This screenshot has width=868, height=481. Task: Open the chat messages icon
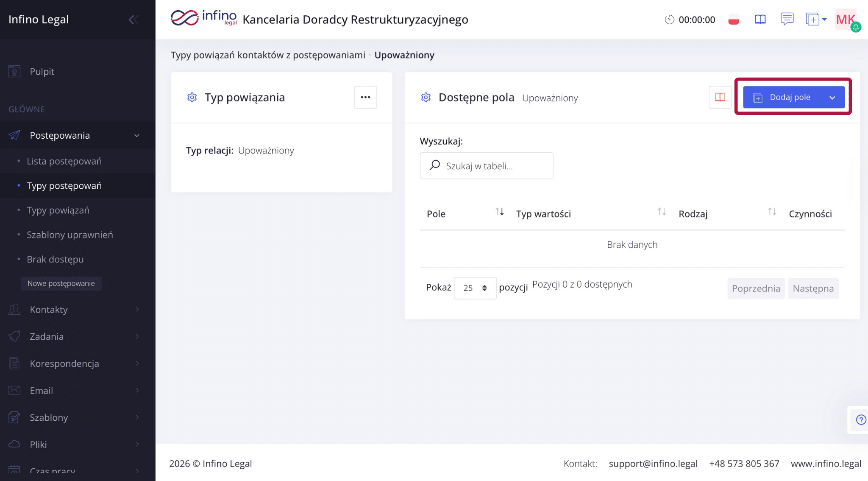787,19
